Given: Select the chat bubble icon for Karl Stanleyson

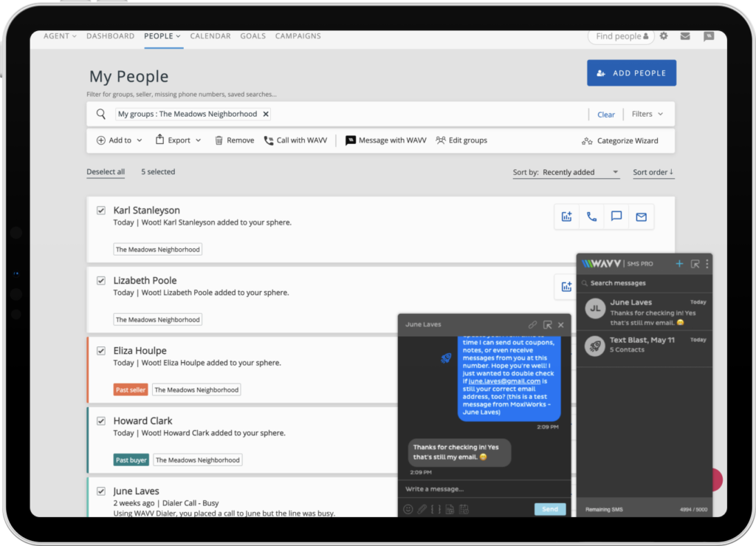Looking at the screenshot, I should click(616, 216).
